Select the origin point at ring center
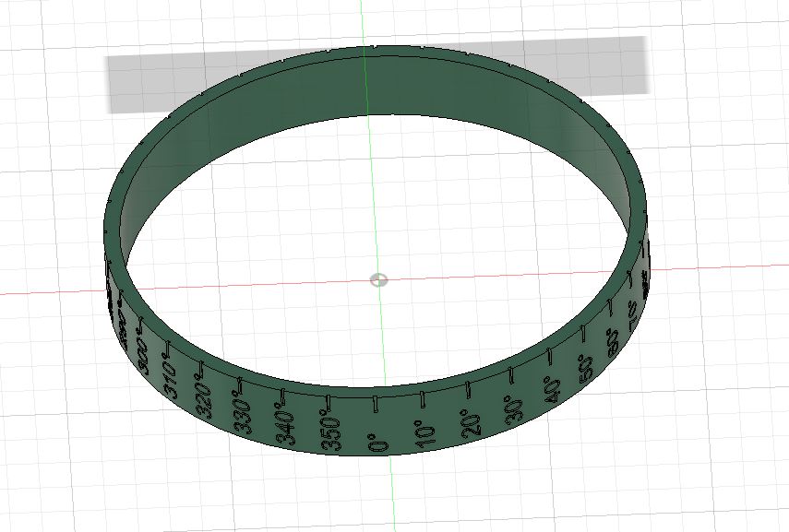 378,280
